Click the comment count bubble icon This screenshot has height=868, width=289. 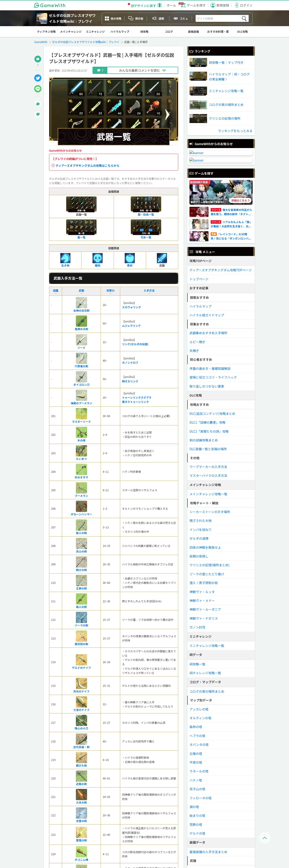coord(38,59)
